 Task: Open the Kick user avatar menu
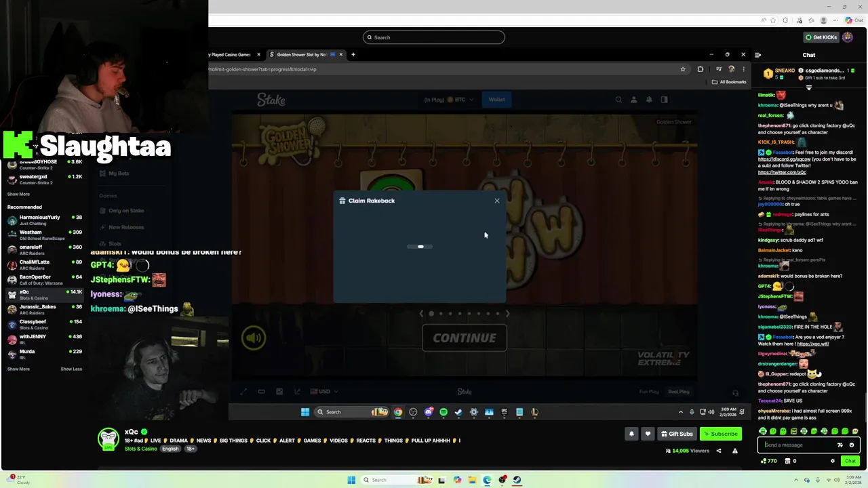[848, 37]
